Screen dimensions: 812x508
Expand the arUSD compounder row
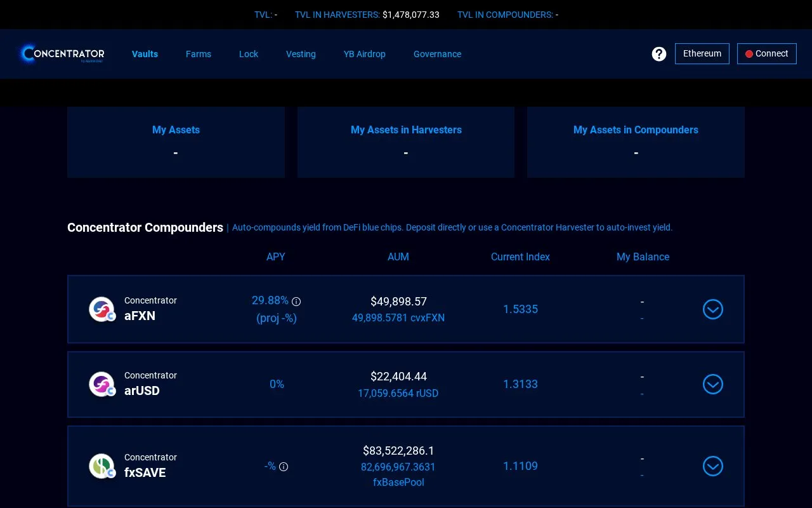[713, 384]
